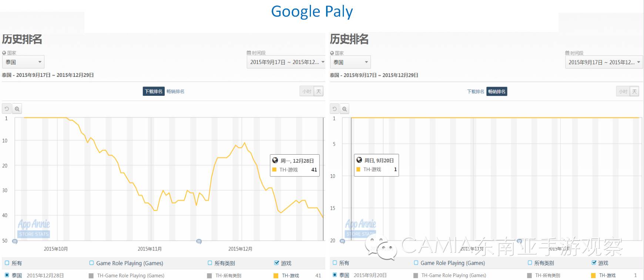The height and width of the screenshot is (280, 644).
Task: Select 下载排名 tab in right panel
Action: click(x=476, y=91)
